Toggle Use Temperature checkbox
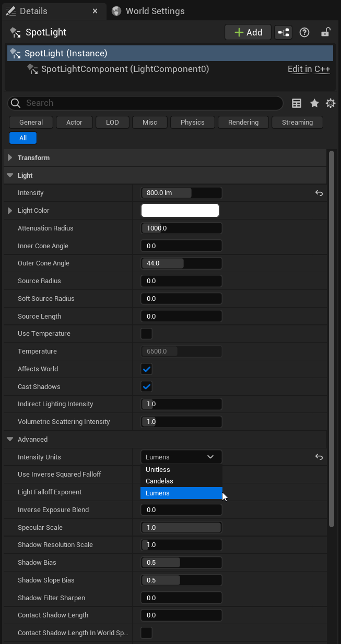 (x=147, y=334)
